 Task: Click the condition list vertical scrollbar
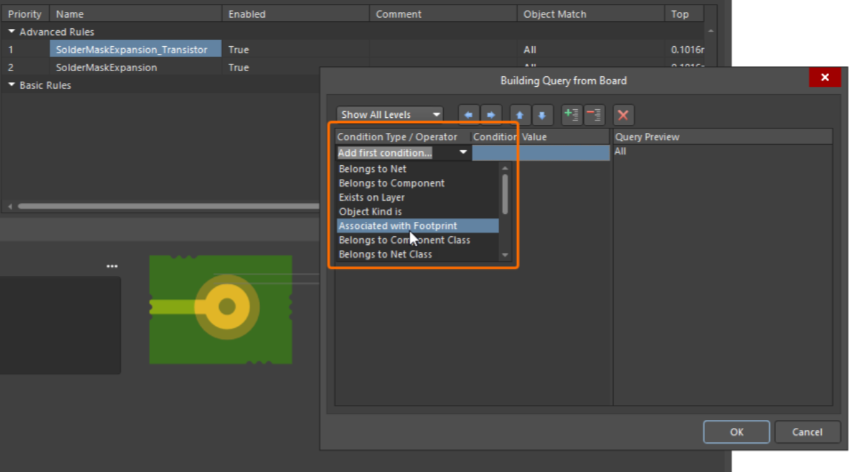[x=505, y=194]
